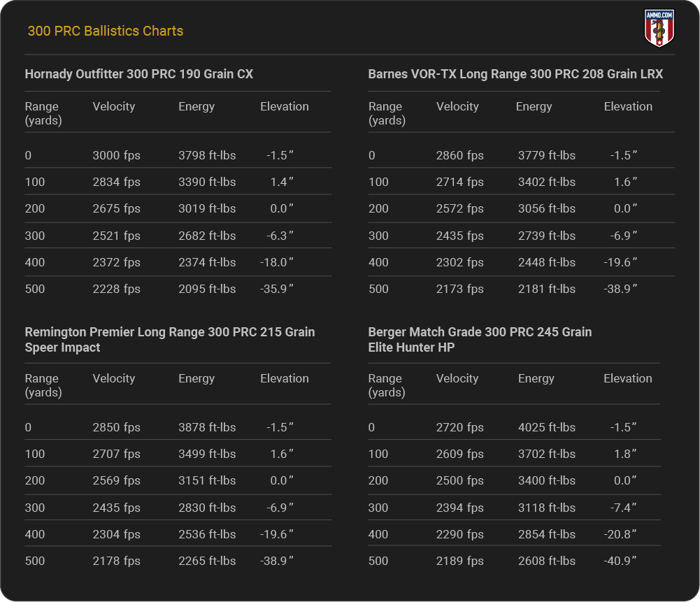The height and width of the screenshot is (602, 700).
Task: Select the 1.8" elevation value
Action: (x=625, y=454)
